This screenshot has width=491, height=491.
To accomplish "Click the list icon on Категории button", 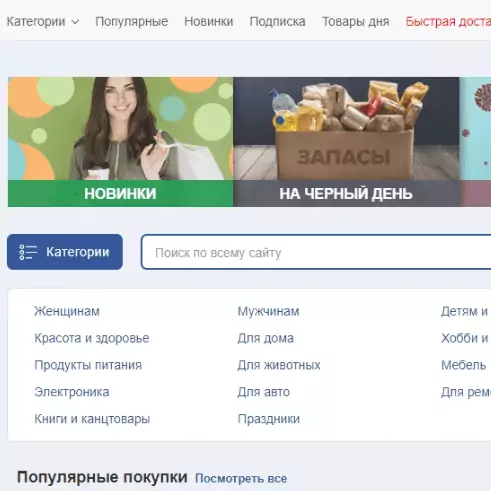I will point(28,252).
